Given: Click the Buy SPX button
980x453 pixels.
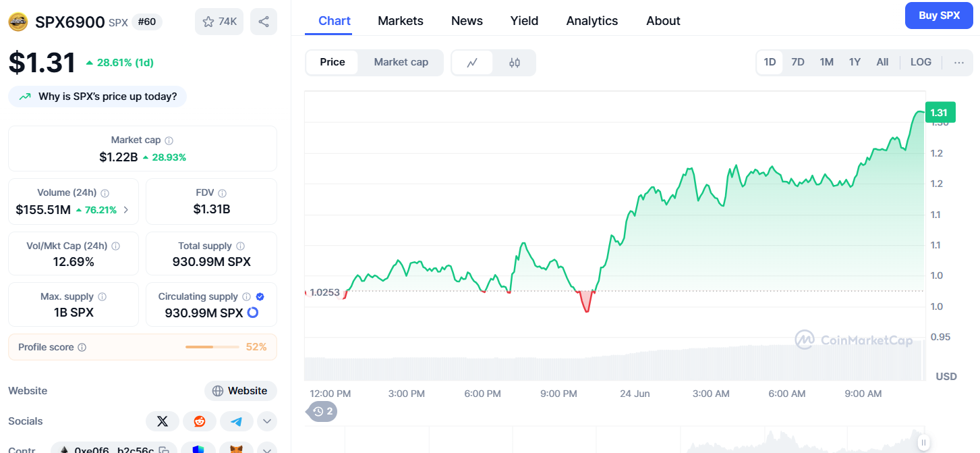Looking at the screenshot, I should point(939,16).
